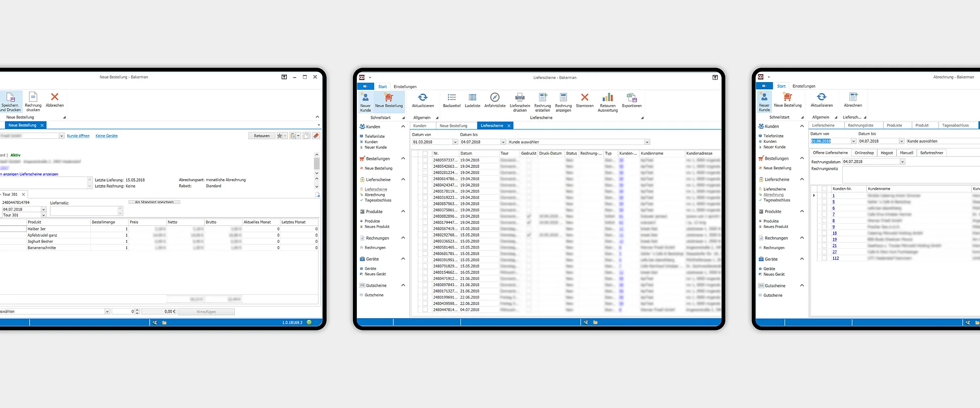Click the Retouren button
This screenshot has width=980, height=408.
(x=261, y=136)
